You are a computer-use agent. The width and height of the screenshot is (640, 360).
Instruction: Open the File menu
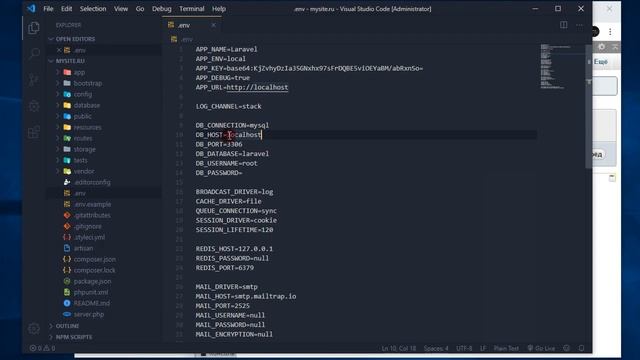(x=48, y=9)
